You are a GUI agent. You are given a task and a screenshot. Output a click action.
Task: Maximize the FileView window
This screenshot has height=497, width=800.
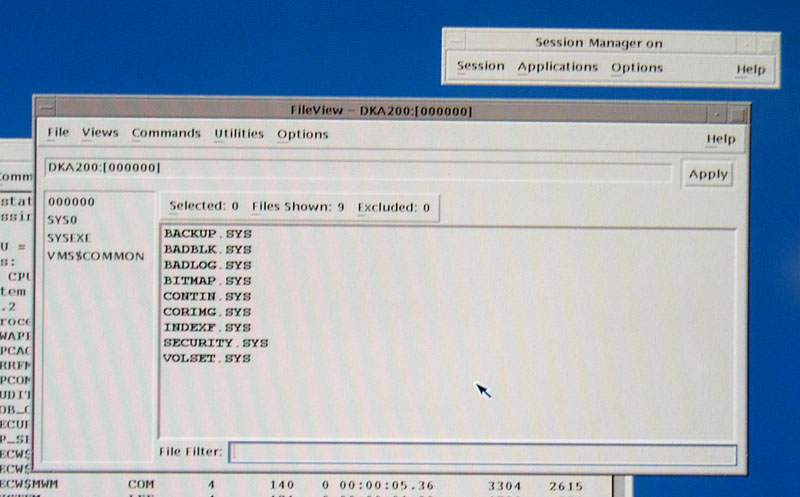pos(737,113)
